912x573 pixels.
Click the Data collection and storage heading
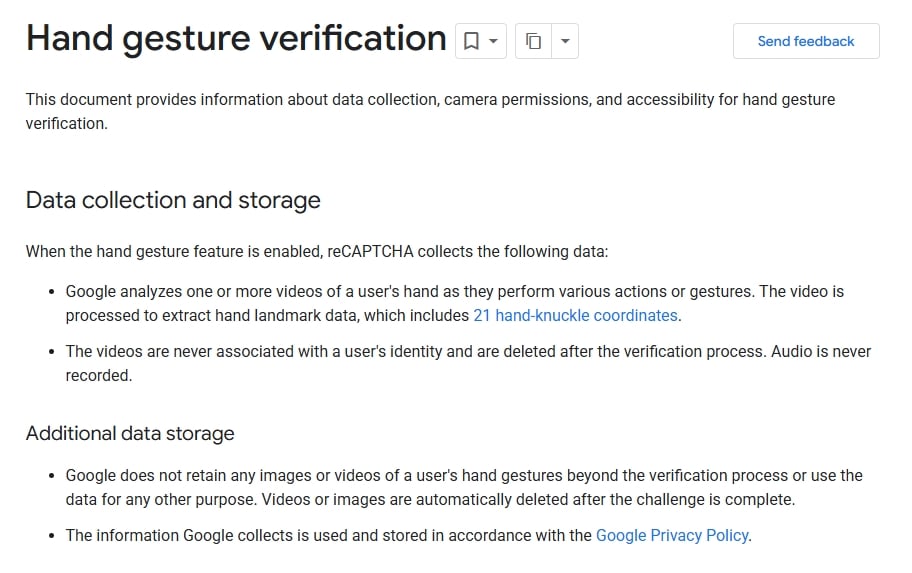pos(173,201)
